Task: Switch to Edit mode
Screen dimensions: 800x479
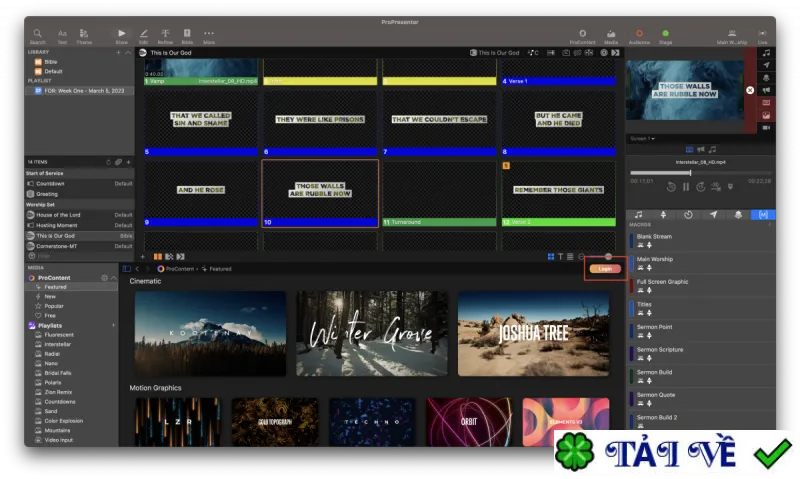Action: 144,36
